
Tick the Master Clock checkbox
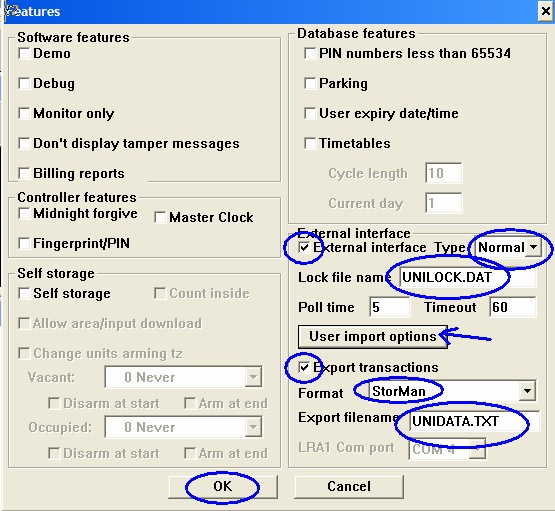click(160, 217)
